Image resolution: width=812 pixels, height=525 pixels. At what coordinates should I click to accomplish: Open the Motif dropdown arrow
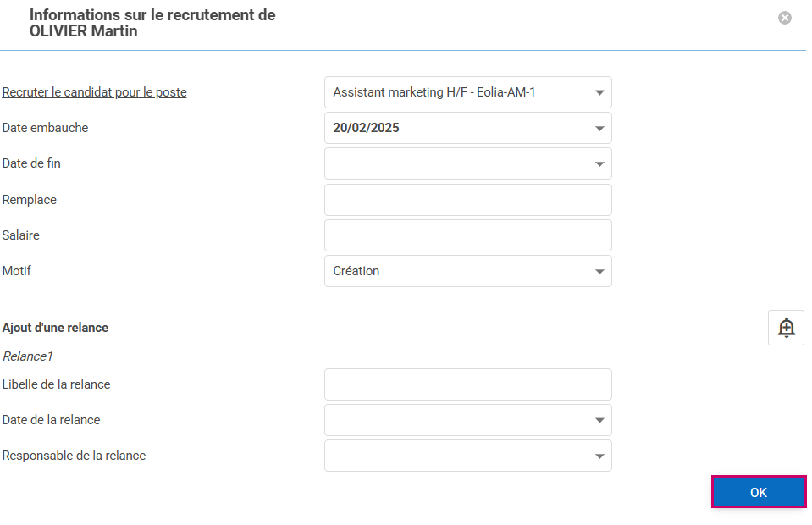599,272
